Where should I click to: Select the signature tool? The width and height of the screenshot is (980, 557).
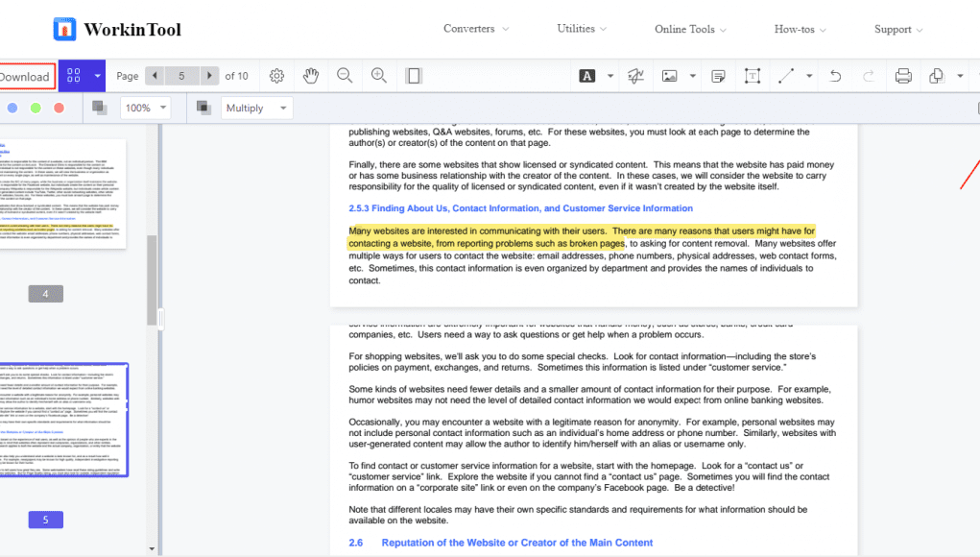(x=635, y=76)
